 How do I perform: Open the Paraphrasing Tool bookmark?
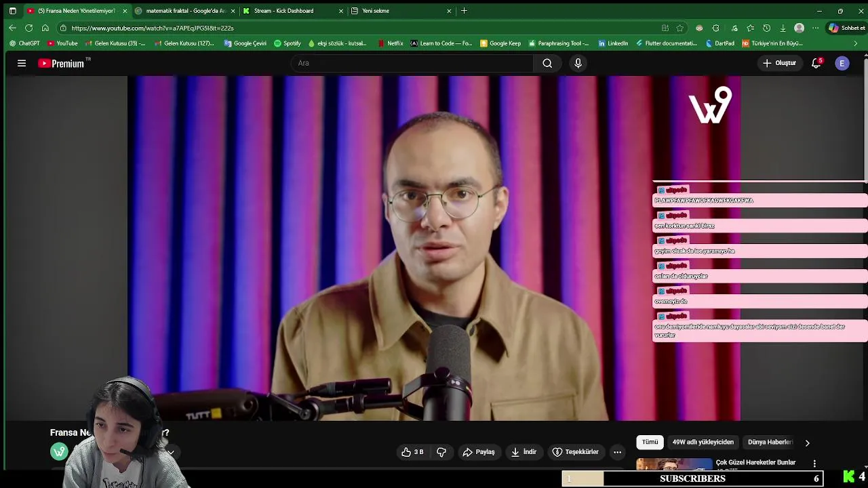(558, 43)
